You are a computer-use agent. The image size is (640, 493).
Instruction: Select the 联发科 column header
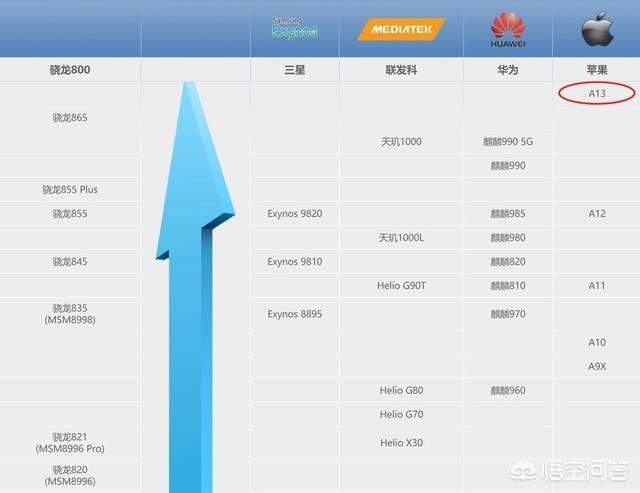tap(401, 70)
